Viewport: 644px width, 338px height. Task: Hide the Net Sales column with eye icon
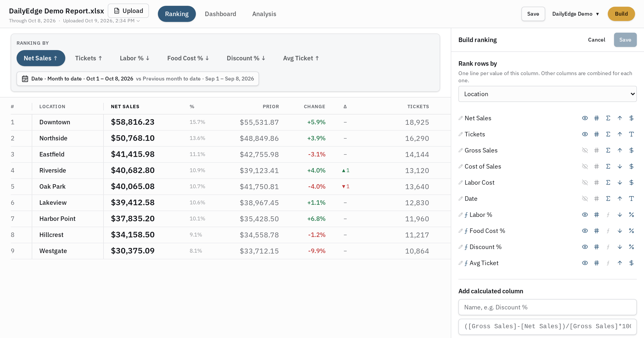point(585,118)
